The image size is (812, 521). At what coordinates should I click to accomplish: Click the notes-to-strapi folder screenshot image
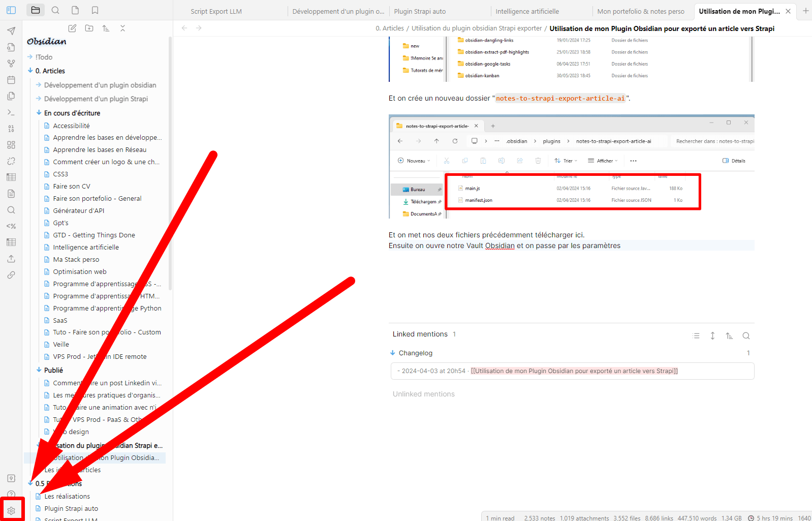572,167
